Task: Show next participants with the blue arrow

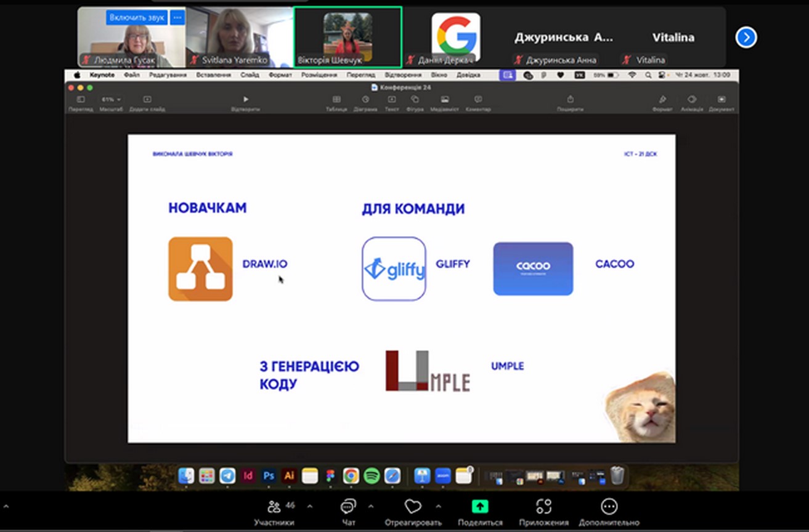Action: click(x=746, y=38)
